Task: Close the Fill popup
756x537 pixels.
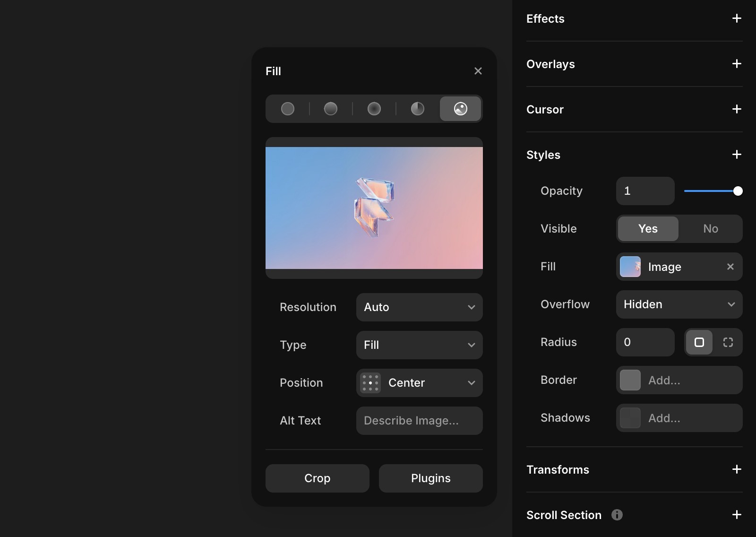Action: coord(478,71)
